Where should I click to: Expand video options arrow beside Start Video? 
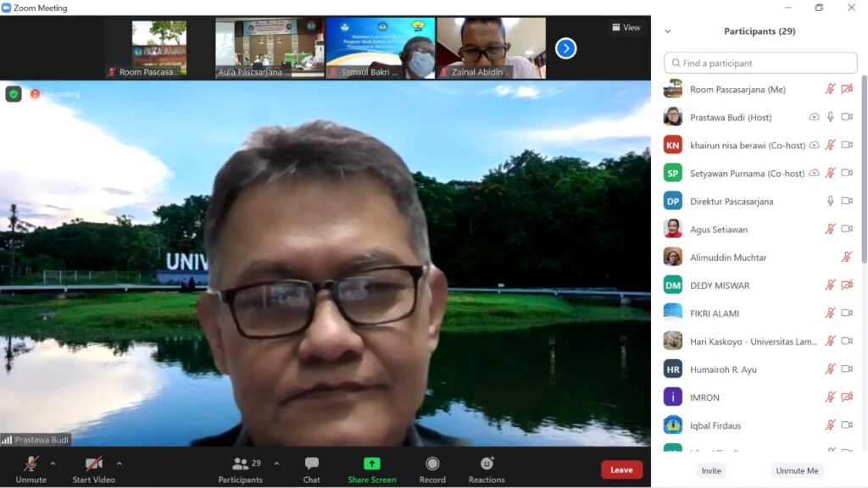pyautogui.click(x=119, y=463)
